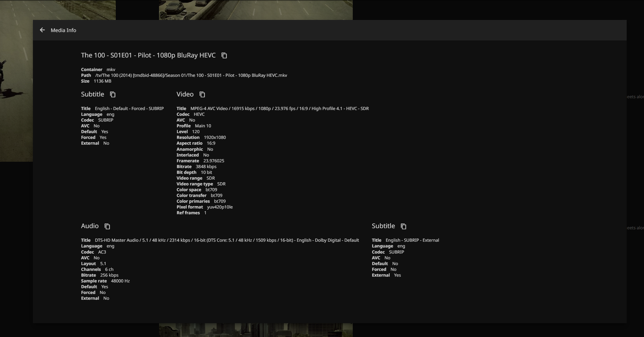
Task: Click the episode title heading text
Action: pos(148,55)
